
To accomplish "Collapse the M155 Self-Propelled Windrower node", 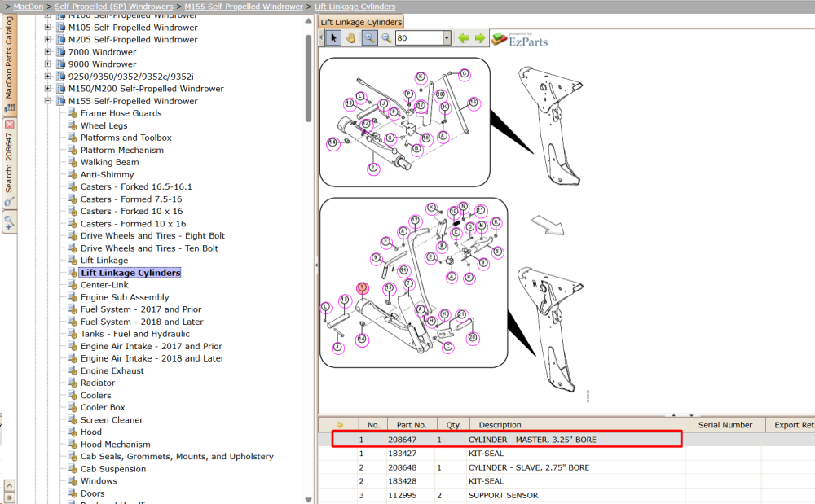I will pos(47,101).
